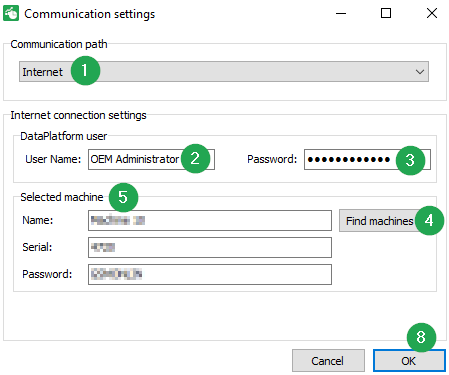Image resolution: width=449 pixels, height=375 pixels.
Task: Maximize the Communication settings window
Action: (386, 13)
